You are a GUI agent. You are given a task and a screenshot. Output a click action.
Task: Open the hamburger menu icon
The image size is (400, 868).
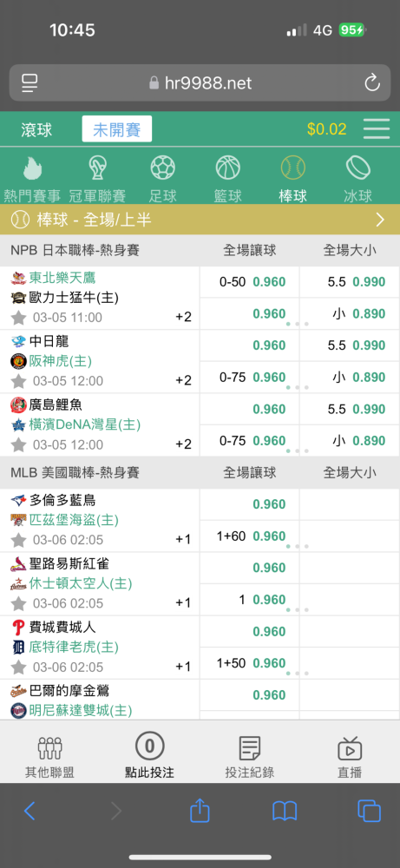(377, 129)
